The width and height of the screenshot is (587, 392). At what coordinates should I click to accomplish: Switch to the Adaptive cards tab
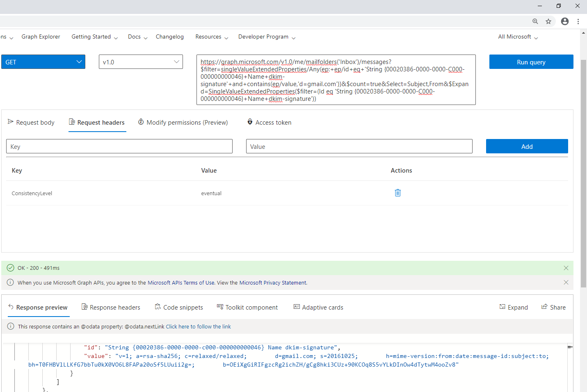pos(318,308)
